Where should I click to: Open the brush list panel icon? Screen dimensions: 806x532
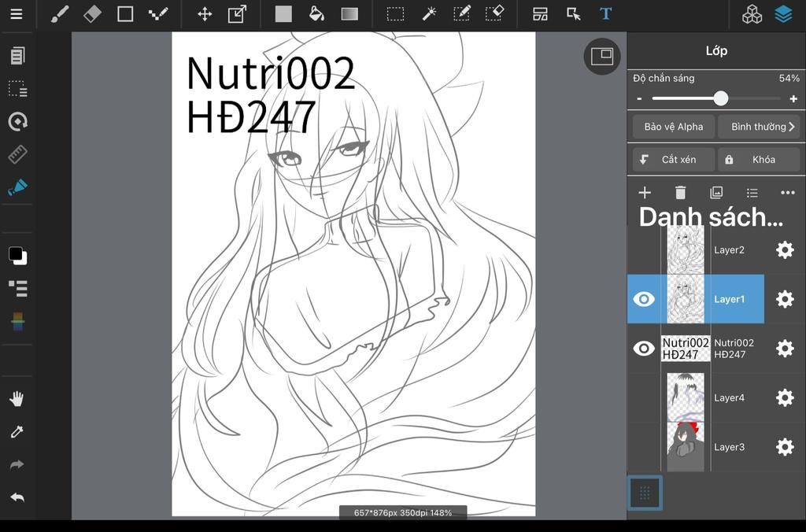(x=18, y=288)
